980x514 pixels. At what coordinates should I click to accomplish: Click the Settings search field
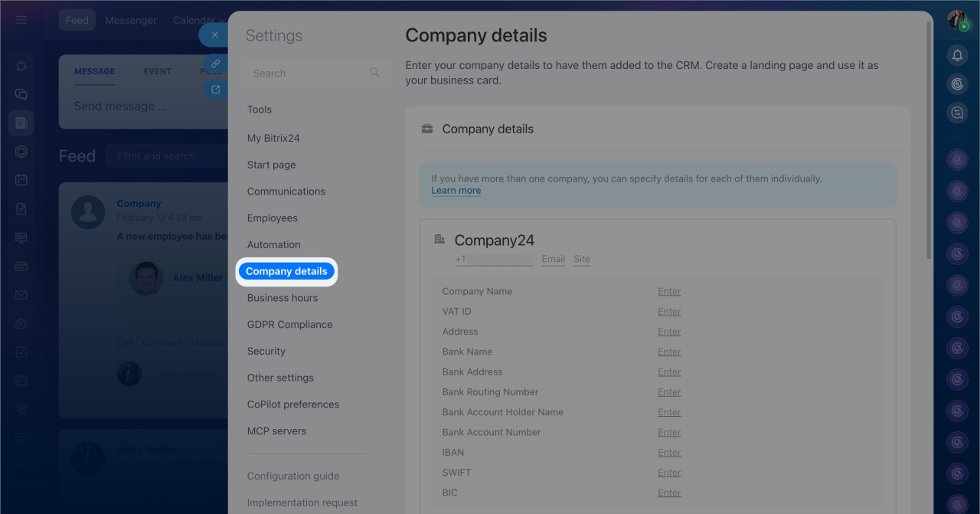pyautogui.click(x=306, y=73)
